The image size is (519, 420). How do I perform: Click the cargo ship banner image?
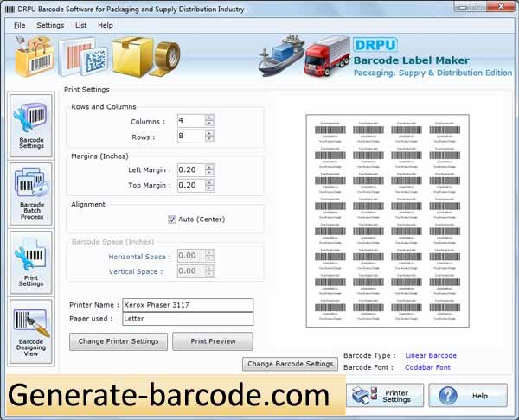tap(281, 55)
